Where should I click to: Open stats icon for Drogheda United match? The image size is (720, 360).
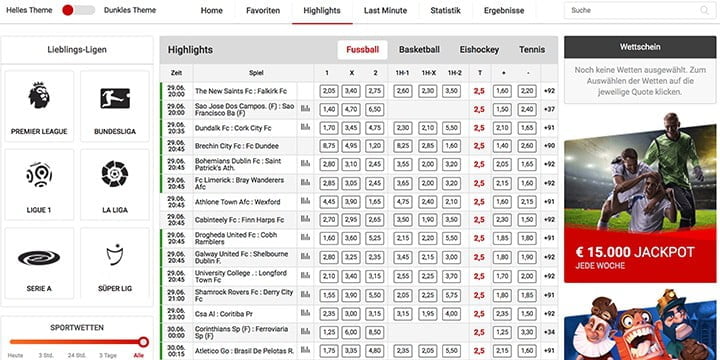click(x=305, y=237)
